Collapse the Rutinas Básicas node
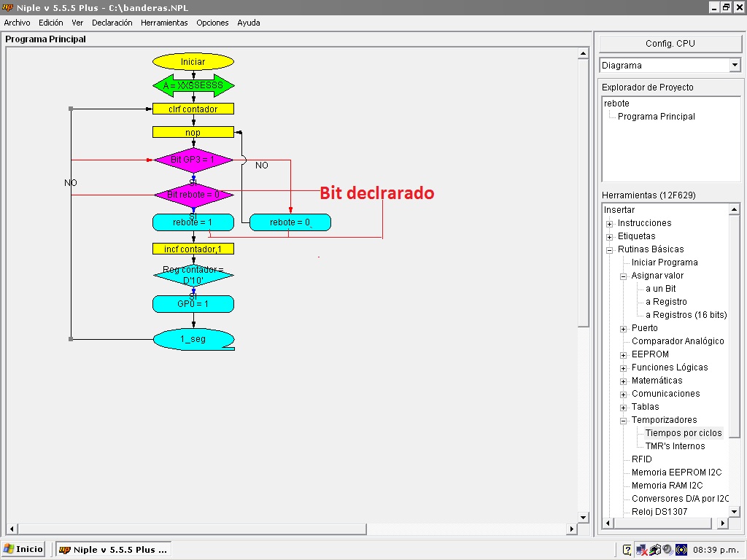The height and width of the screenshot is (560, 747). tap(609, 250)
